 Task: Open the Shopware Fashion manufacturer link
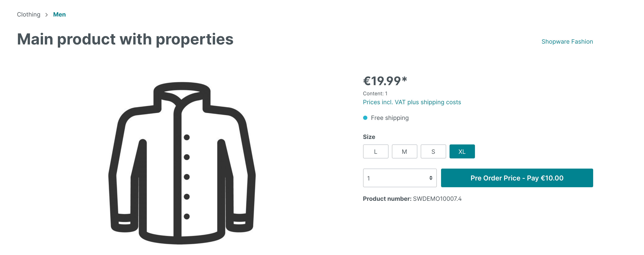567,42
